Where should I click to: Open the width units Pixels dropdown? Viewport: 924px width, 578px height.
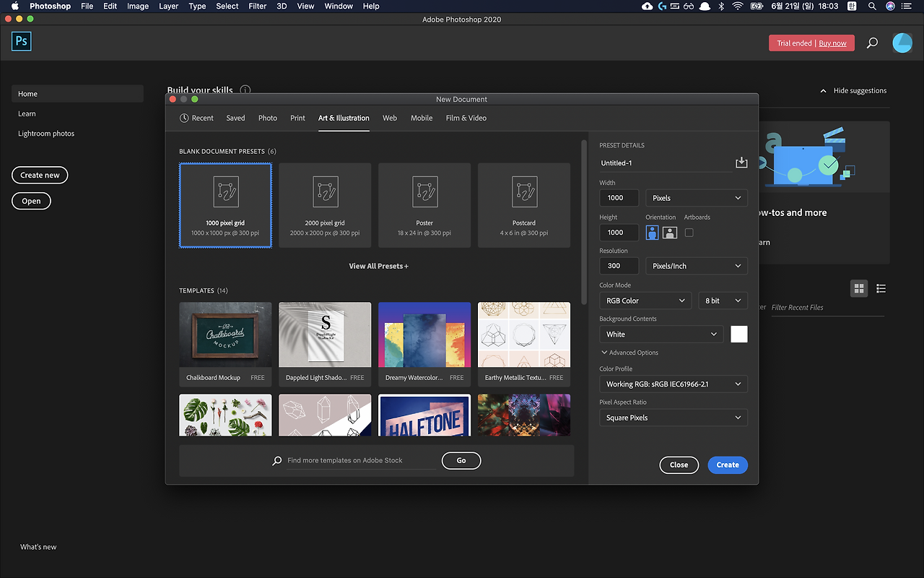coord(697,198)
